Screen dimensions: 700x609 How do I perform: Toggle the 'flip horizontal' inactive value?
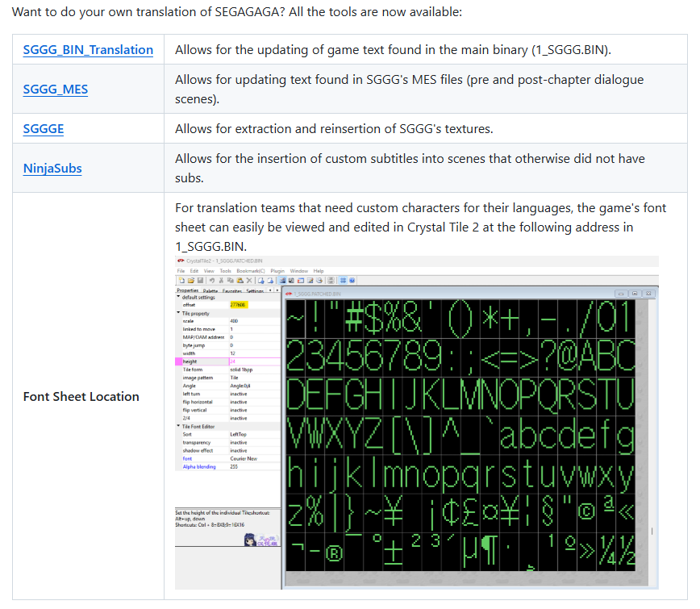239,402
